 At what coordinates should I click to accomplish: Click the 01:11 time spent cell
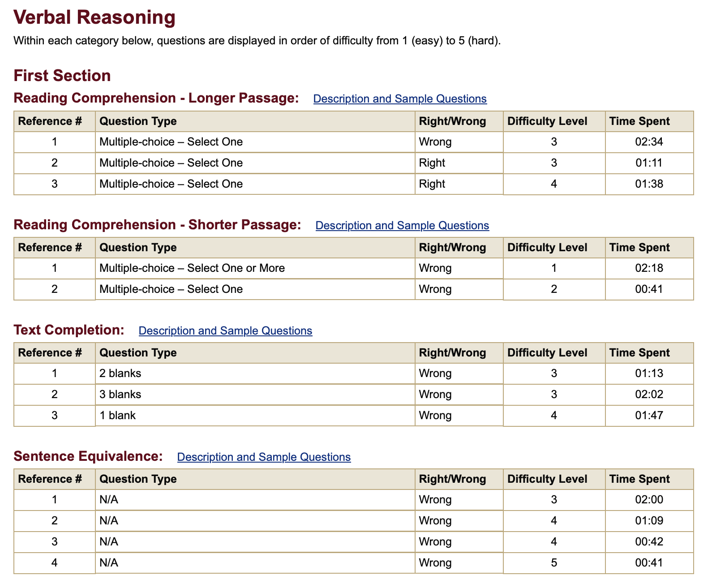[x=649, y=163]
